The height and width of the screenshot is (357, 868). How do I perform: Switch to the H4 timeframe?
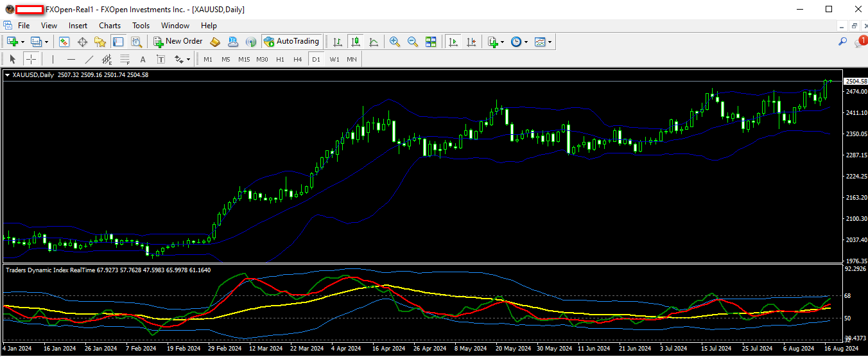tap(298, 60)
